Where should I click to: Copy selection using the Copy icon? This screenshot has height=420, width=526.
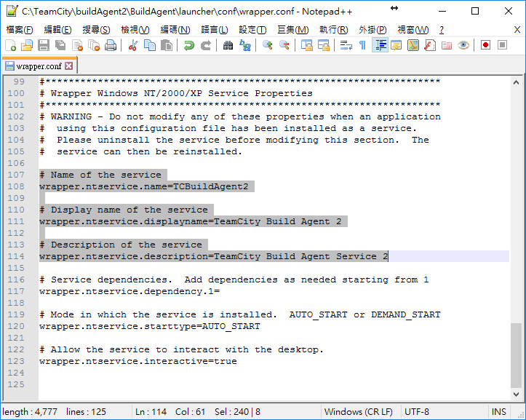150,45
